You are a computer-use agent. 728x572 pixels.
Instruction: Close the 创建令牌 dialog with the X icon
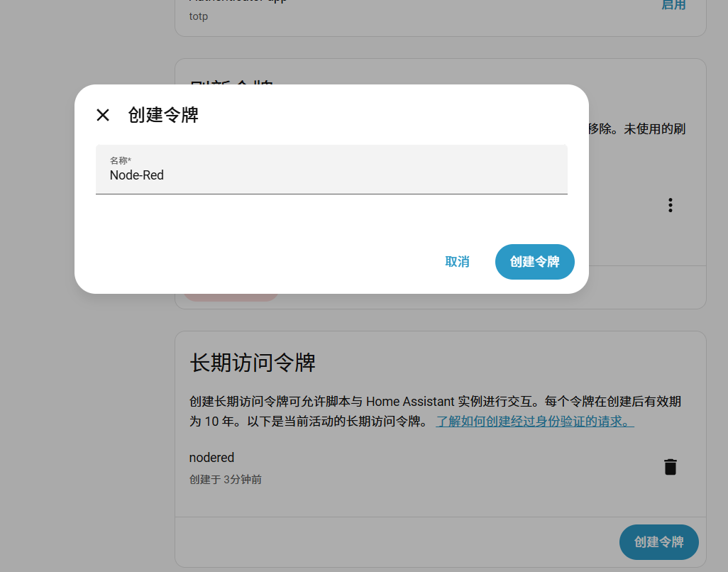tap(102, 115)
